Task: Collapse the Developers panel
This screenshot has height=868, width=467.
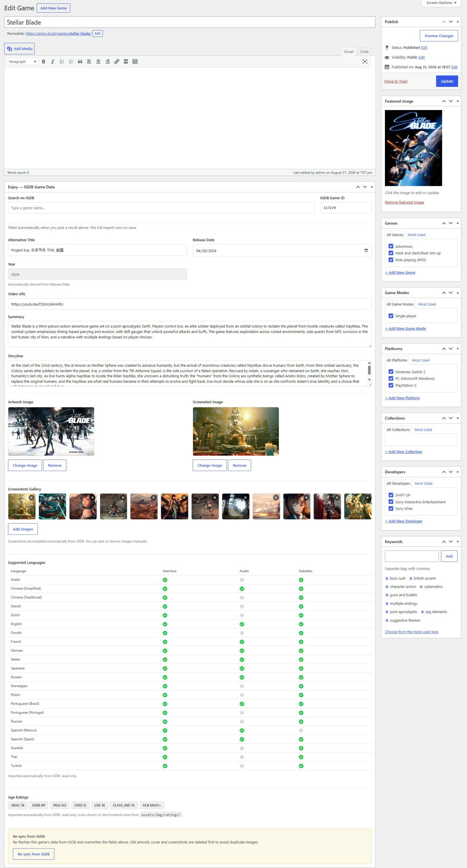Action: pyautogui.click(x=458, y=472)
